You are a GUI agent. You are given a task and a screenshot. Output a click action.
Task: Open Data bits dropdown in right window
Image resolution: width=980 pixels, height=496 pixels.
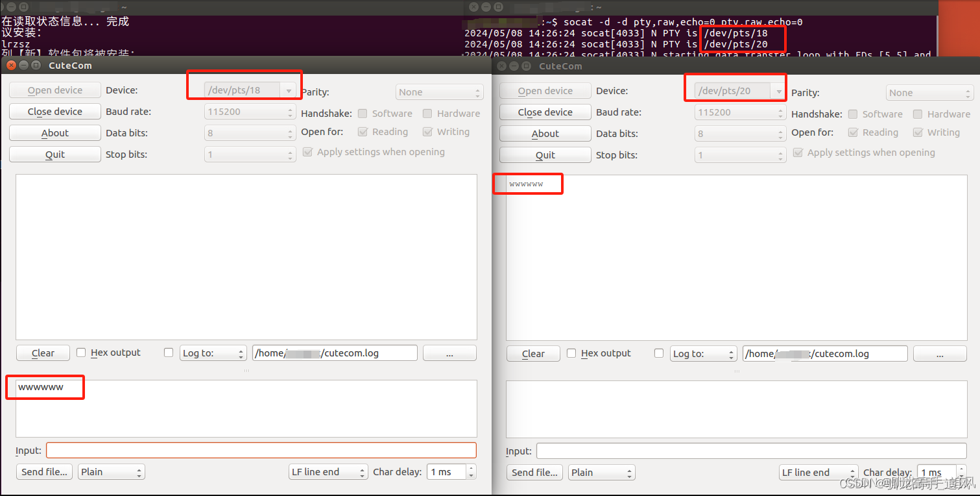tap(741, 134)
